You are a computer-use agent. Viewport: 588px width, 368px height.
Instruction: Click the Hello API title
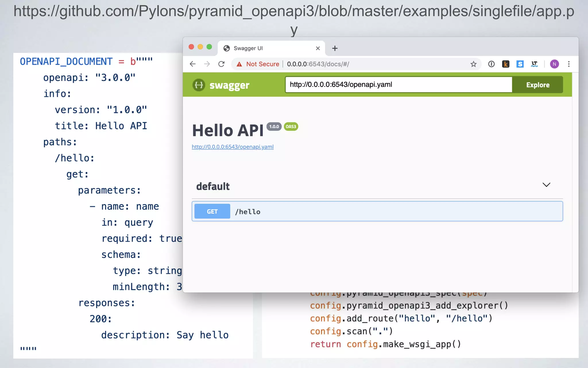(x=228, y=131)
